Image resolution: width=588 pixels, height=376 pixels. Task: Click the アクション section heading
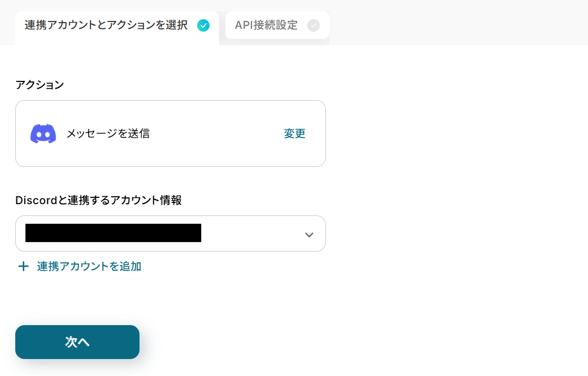point(40,85)
